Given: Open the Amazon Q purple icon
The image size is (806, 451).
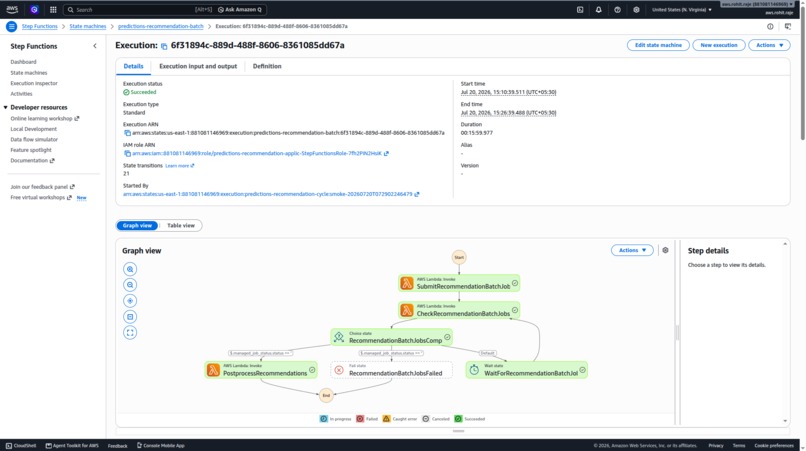Looking at the screenshot, I should pyautogui.click(x=34, y=9).
